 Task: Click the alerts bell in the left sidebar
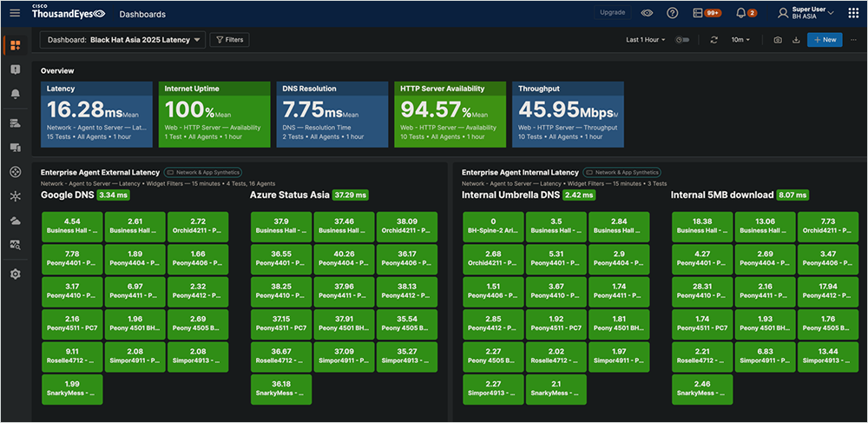pyautogui.click(x=15, y=94)
